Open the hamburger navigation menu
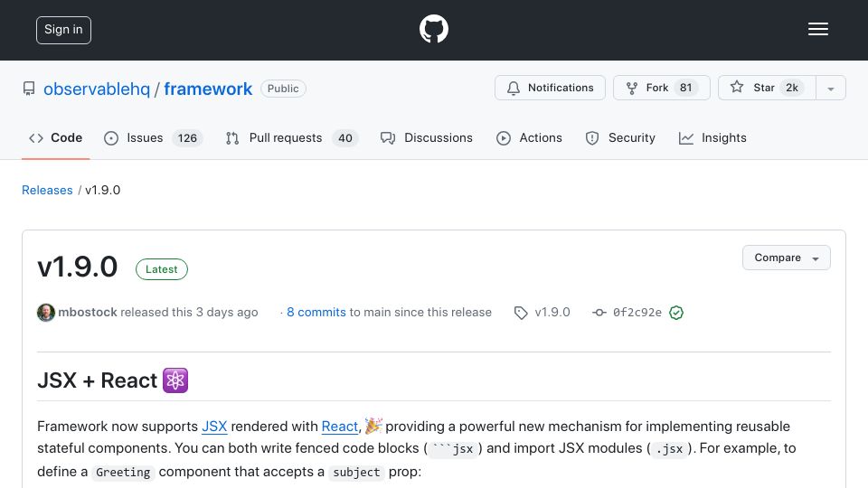This screenshot has height=488, width=868. point(817,29)
